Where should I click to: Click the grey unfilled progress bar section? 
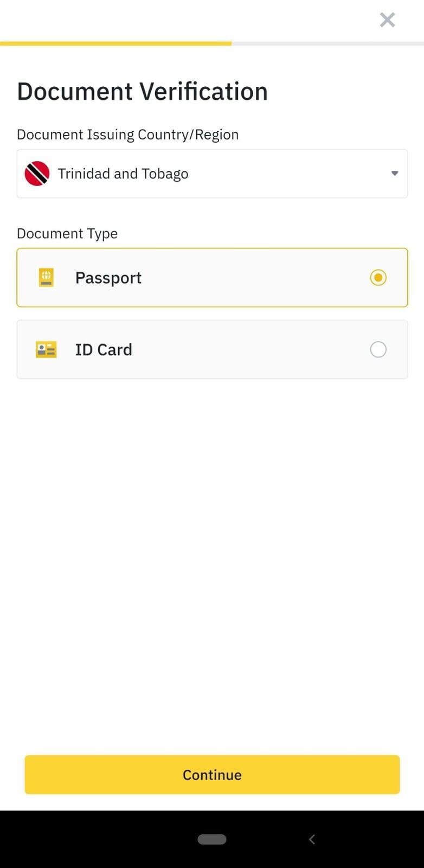(x=327, y=43)
